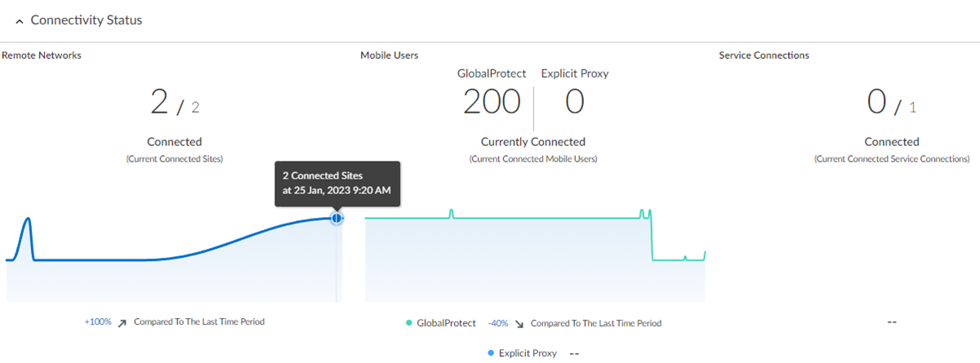Toggle Explicit Proxy series in chart legend
This screenshot has height=363, width=980.
[528, 353]
